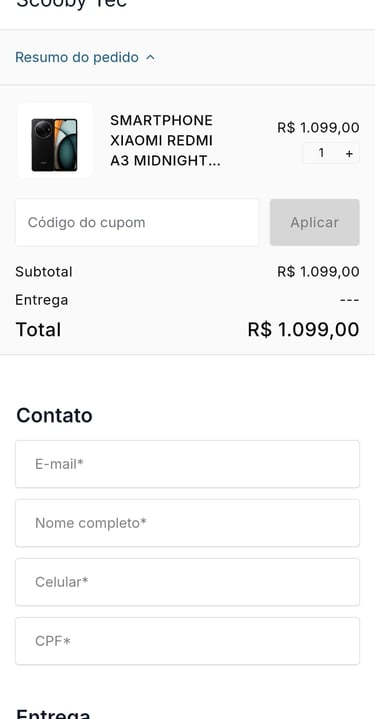Apply coupon with the Aplicar button

(314, 222)
